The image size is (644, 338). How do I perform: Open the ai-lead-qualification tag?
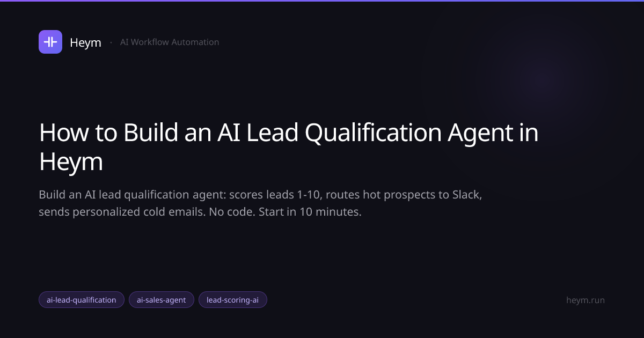coord(82,300)
